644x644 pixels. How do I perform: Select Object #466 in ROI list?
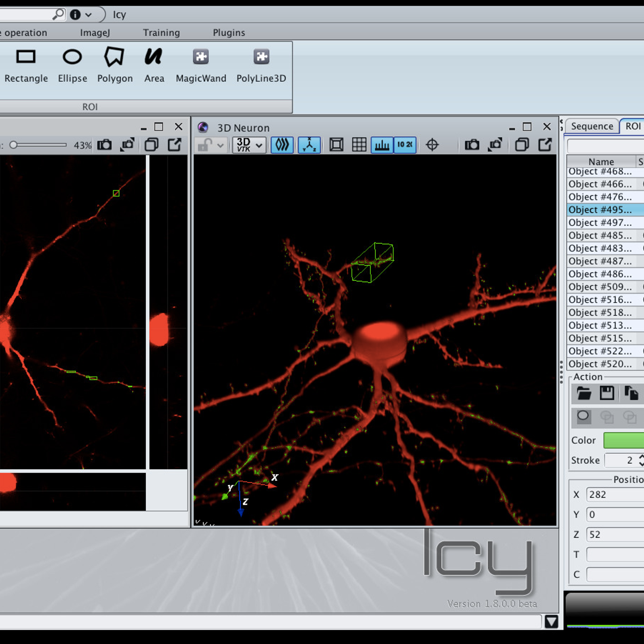click(605, 184)
